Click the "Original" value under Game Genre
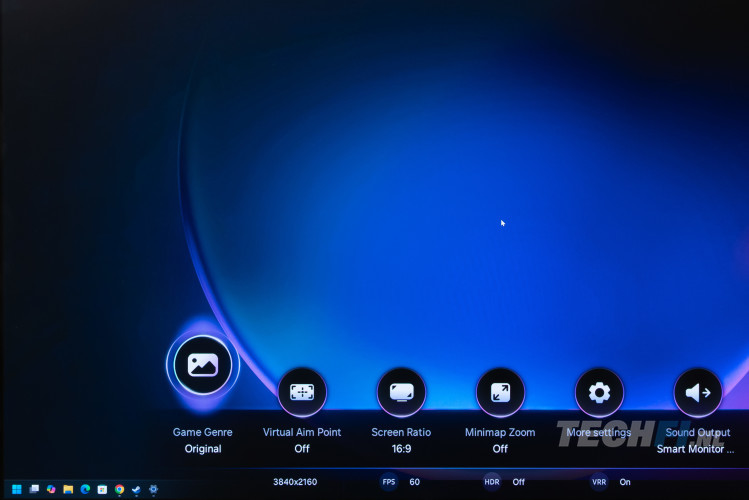 click(203, 449)
